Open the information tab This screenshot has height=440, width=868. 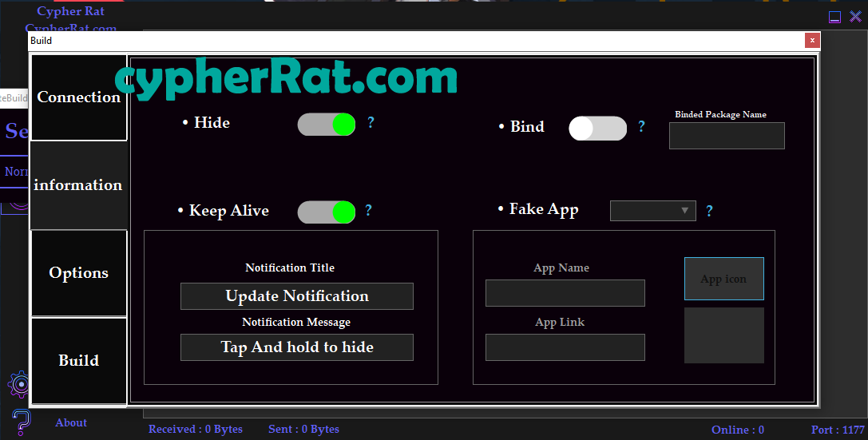pyautogui.click(x=78, y=185)
